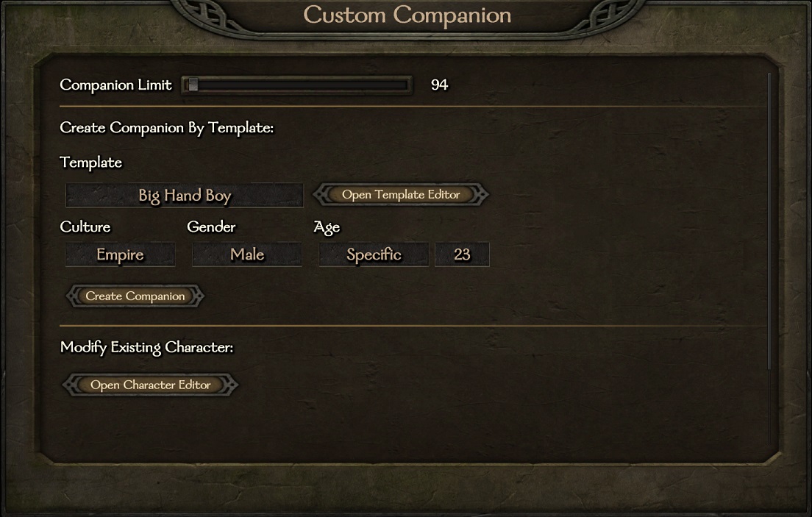Click the companion limit value 94
This screenshot has height=517, width=812.
point(439,85)
